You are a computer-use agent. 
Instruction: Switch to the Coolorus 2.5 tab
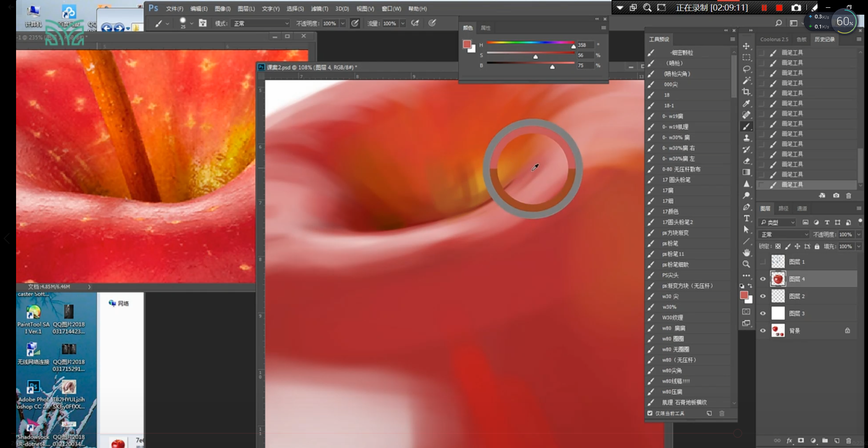coord(774,39)
